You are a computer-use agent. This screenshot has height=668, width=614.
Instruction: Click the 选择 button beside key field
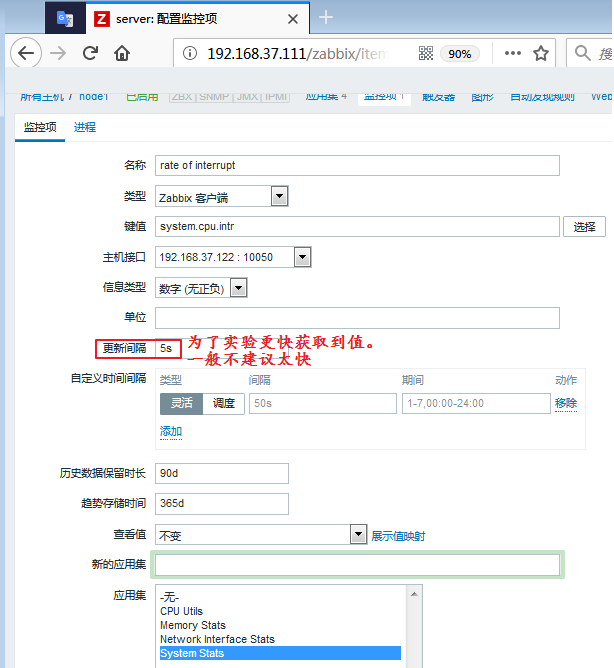click(584, 227)
